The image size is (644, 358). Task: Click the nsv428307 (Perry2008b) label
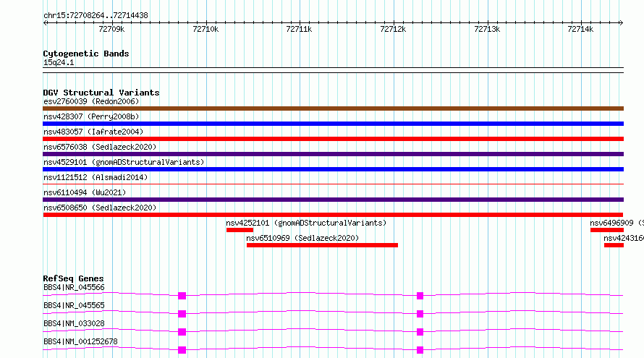coord(91,116)
